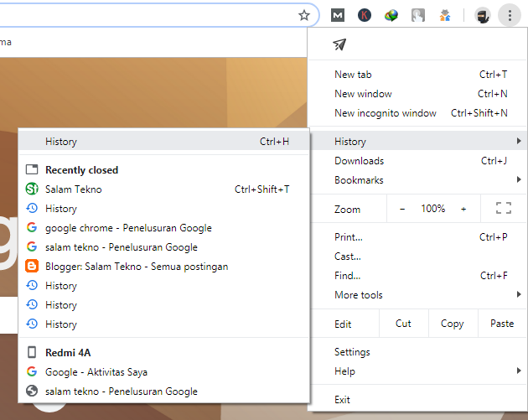Click the three-dot Chrome menu button

coord(510,15)
